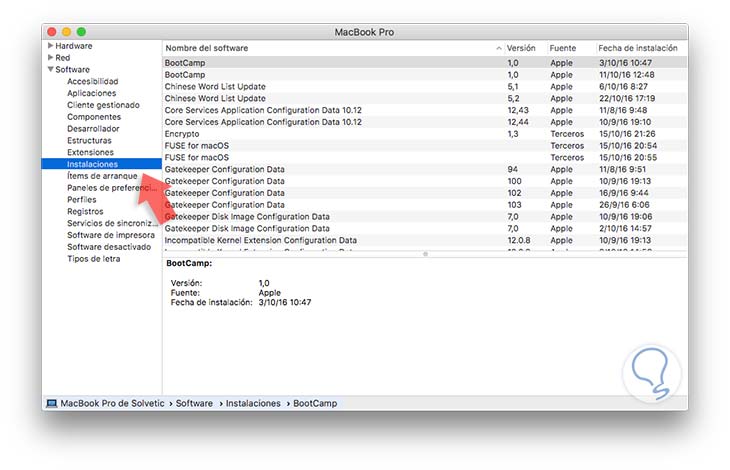Open Software desactivado in the sidebar
Screen dimensions: 730x470
[x=109, y=247]
